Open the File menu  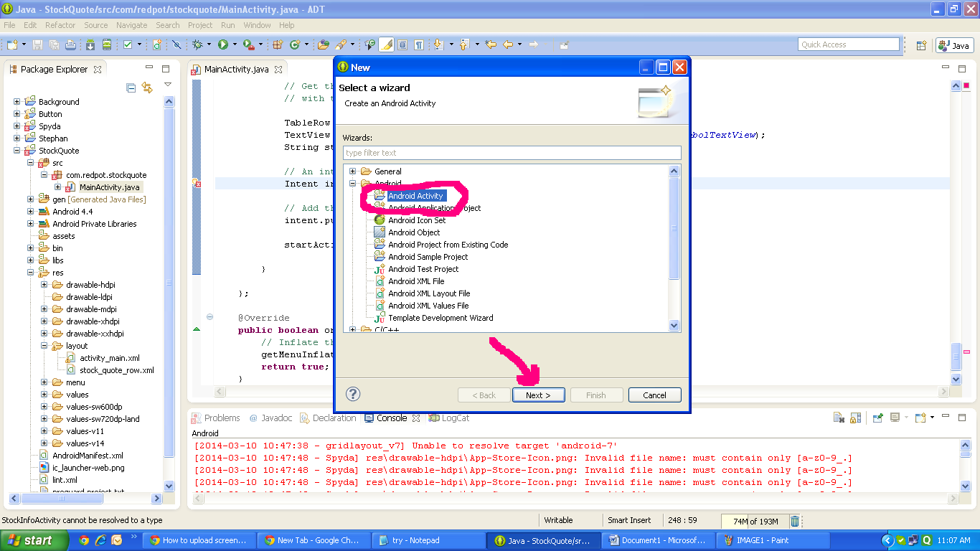coord(9,25)
